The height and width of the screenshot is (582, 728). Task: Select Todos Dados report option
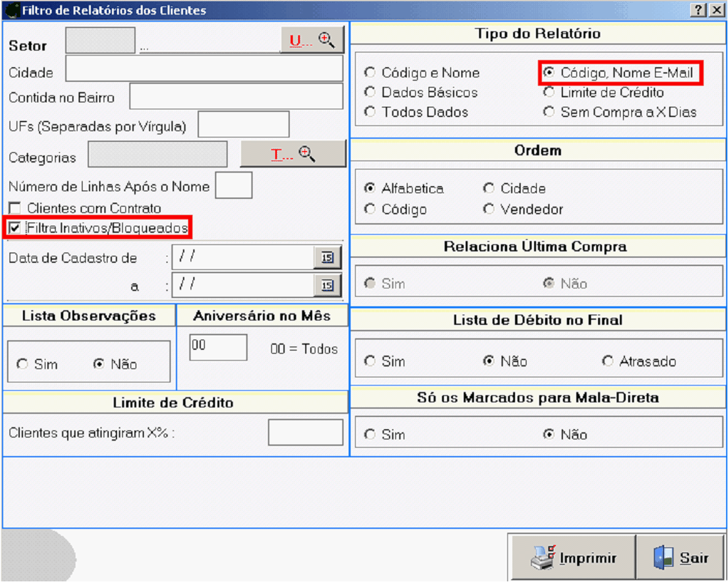[370, 112]
